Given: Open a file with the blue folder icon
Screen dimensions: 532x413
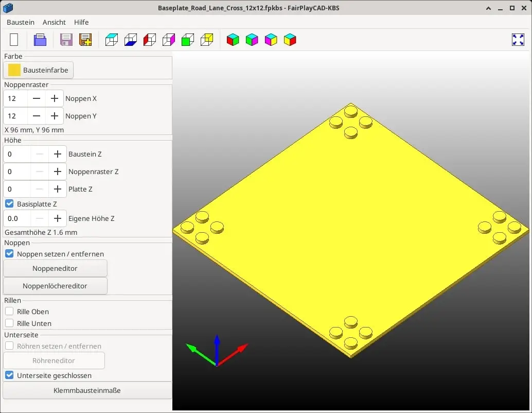Looking at the screenshot, I should coord(40,40).
